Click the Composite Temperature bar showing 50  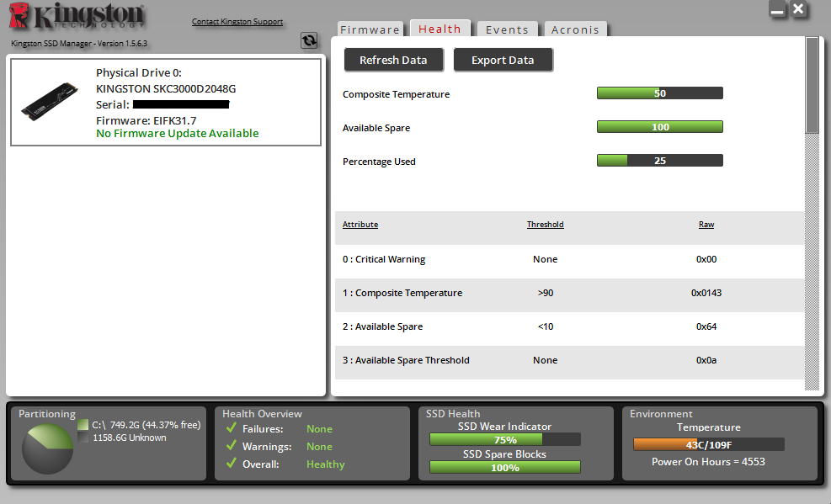[660, 93]
